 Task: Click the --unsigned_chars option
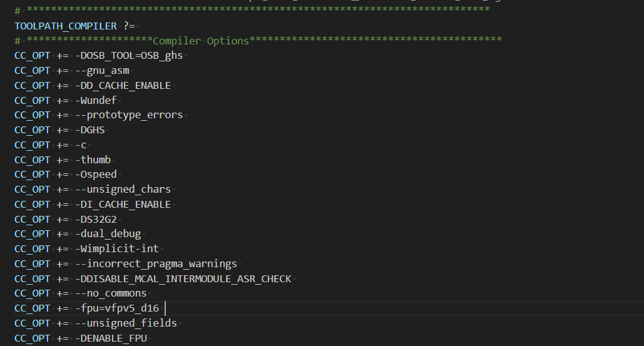click(123, 189)
